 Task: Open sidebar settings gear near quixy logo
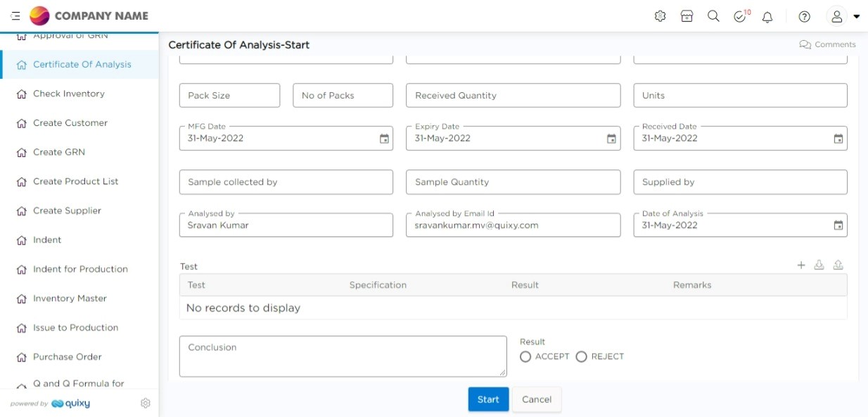pyautogui.click(x=146, y=404)
